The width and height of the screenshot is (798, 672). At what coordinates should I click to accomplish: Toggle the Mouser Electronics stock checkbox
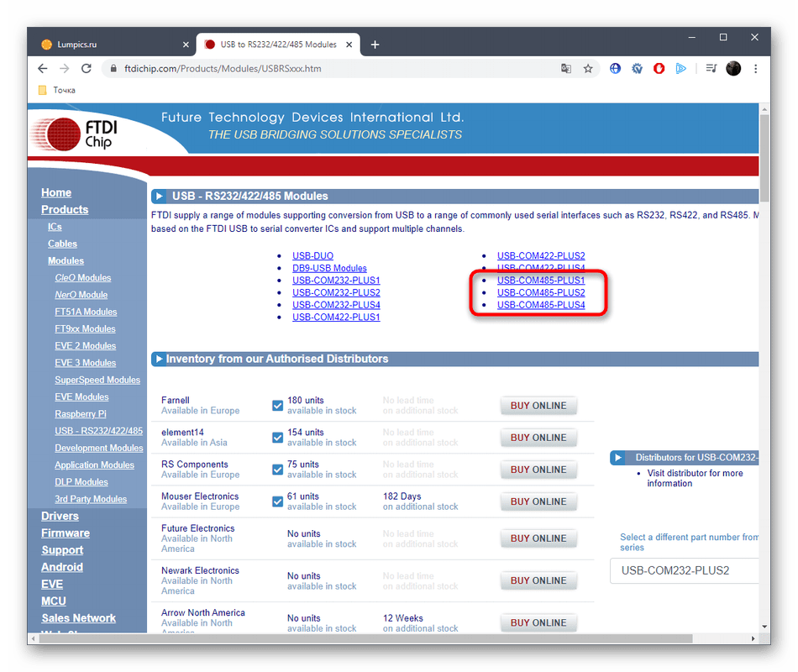pyautogui.click(x=278, y=501)
